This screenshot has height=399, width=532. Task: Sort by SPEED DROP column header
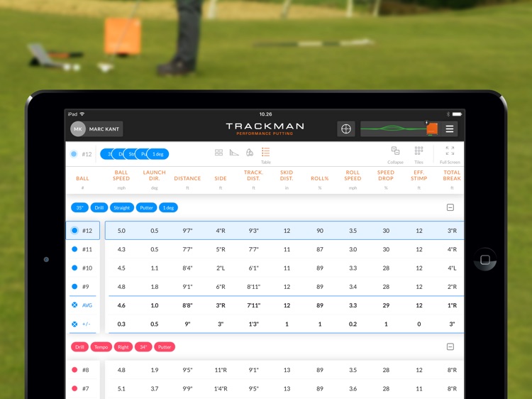click(x=386, y=175)
